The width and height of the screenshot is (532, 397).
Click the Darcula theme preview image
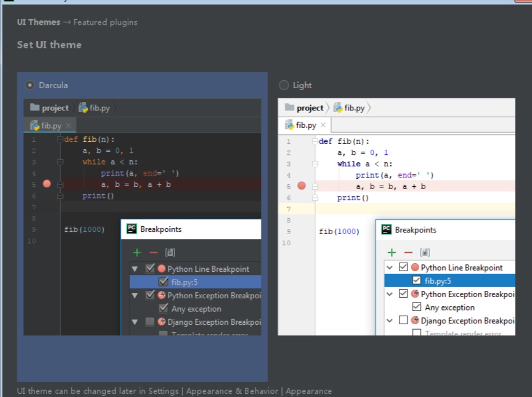(x=142, y=217)
